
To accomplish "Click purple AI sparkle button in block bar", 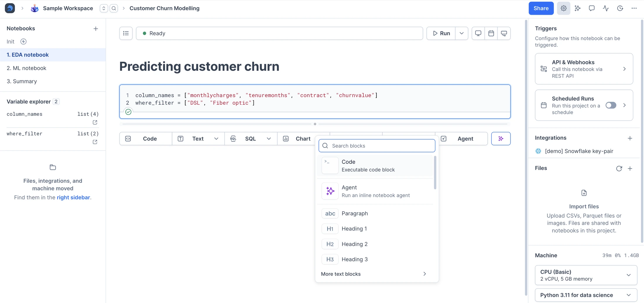I will pyautogui.click(x=501, y=139).
